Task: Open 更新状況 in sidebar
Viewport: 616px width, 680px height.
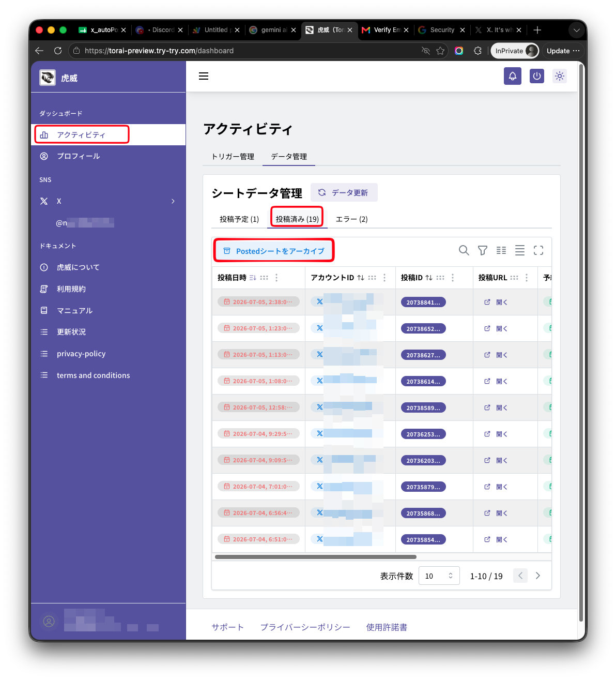Action: point(109,332)
